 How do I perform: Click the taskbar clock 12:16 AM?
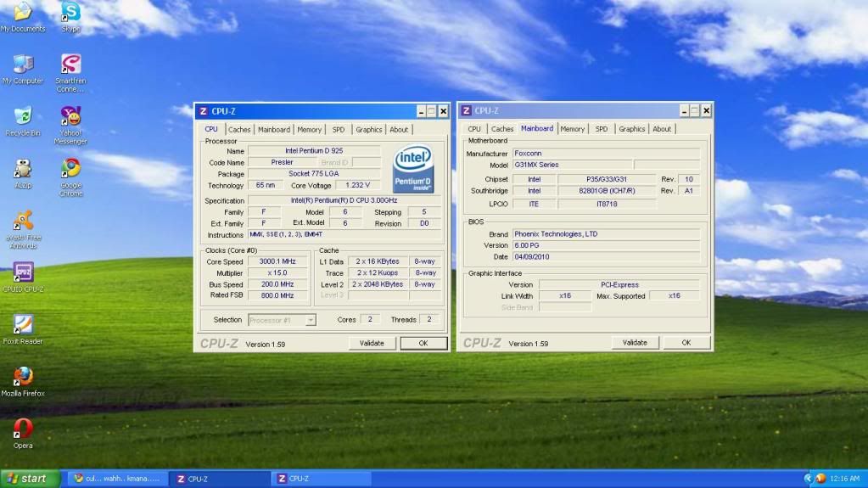coord(845,479)
